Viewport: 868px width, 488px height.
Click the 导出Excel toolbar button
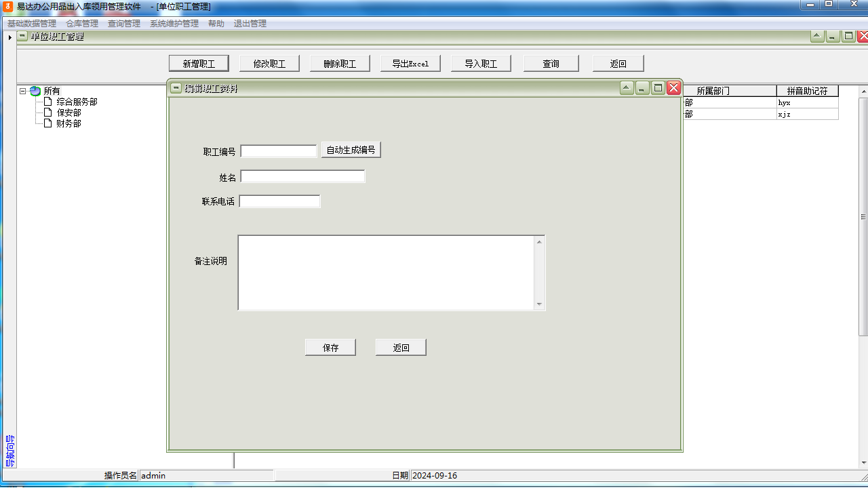pos(410,62)
